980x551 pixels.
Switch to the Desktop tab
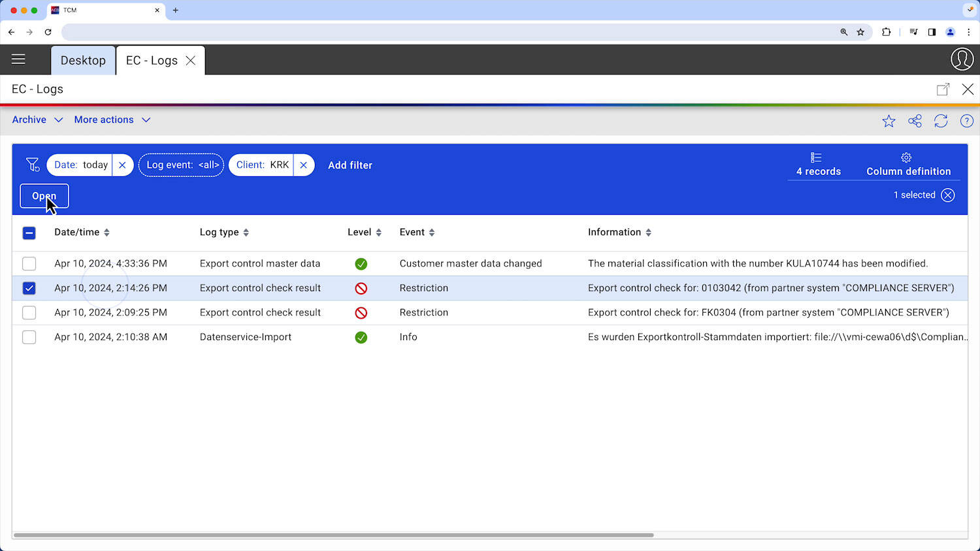pyautogui.click(x=83, y=61)
